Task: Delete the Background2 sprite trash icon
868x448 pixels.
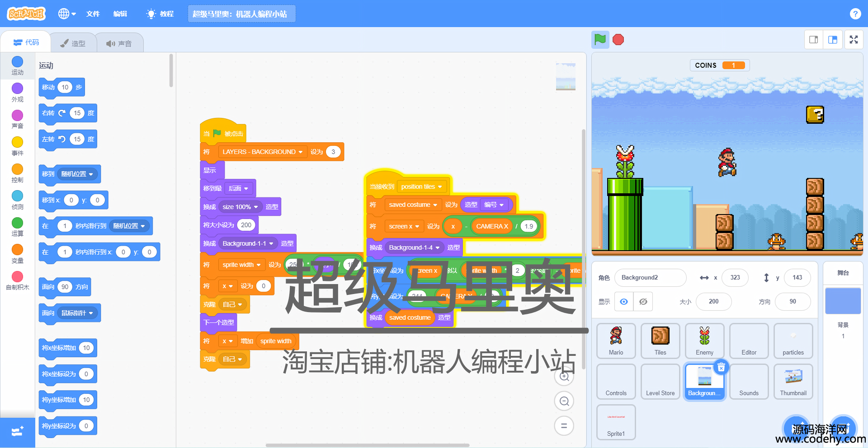Action: 721,367
